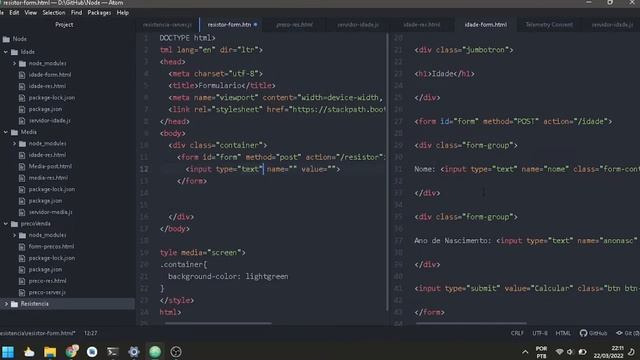Open the Help menu

click(x=123, y=13)
